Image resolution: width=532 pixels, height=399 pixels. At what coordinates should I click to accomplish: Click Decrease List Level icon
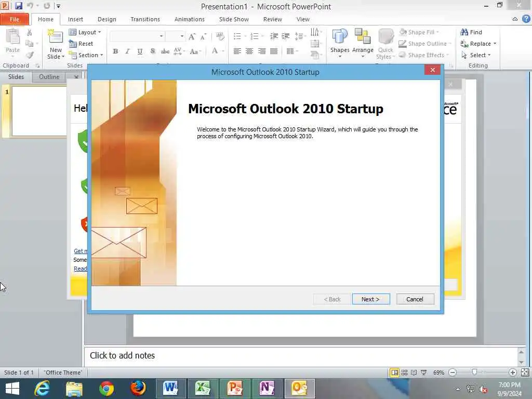274,36
